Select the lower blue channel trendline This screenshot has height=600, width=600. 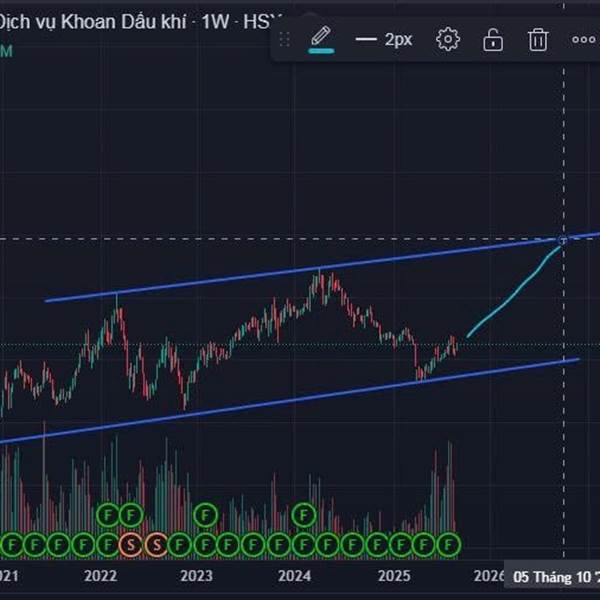[291, 400]
